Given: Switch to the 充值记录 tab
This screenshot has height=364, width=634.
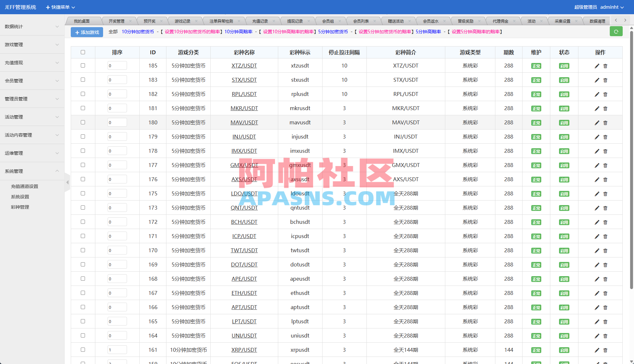Looking at the screenshot, I should [260, 20].
